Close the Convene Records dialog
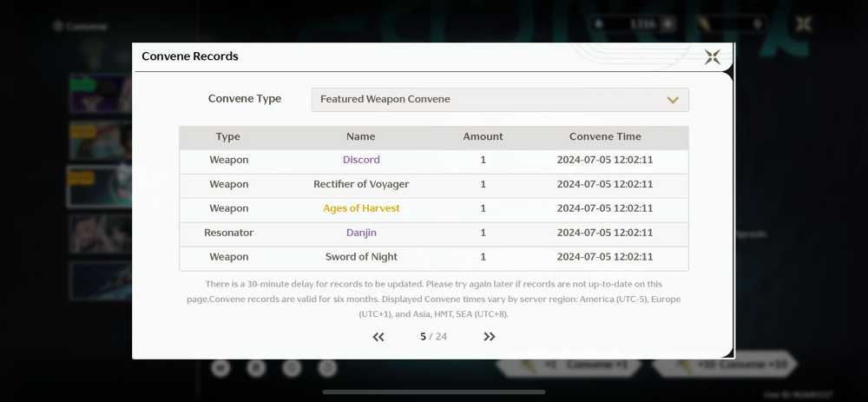This screenshot has width=868, height=402. 712,56
